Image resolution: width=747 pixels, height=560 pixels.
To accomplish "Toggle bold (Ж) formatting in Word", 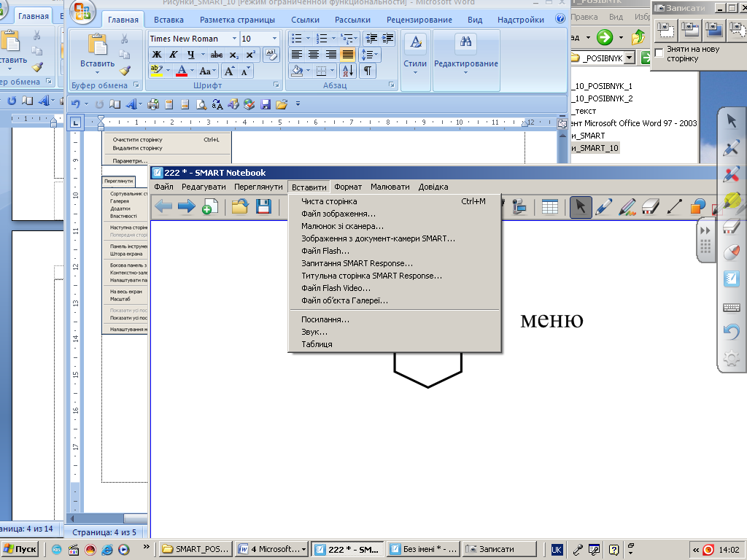I will [156, 55].
